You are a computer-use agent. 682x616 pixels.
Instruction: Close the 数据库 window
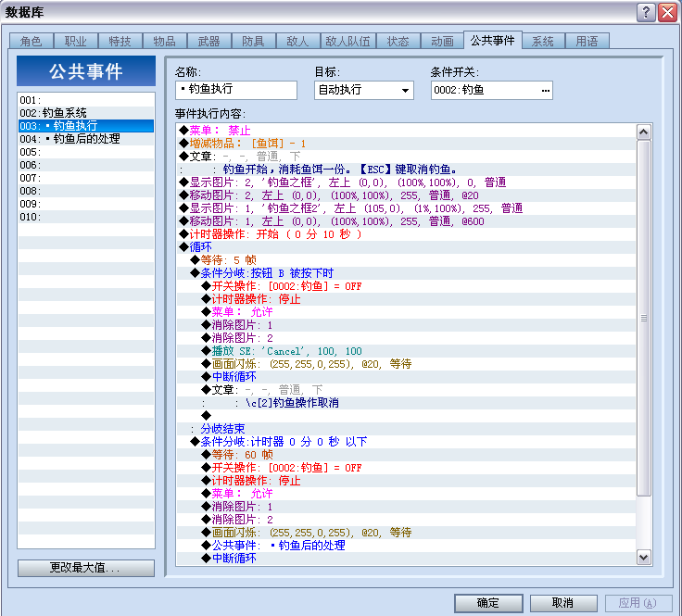[x=667, y=12]
